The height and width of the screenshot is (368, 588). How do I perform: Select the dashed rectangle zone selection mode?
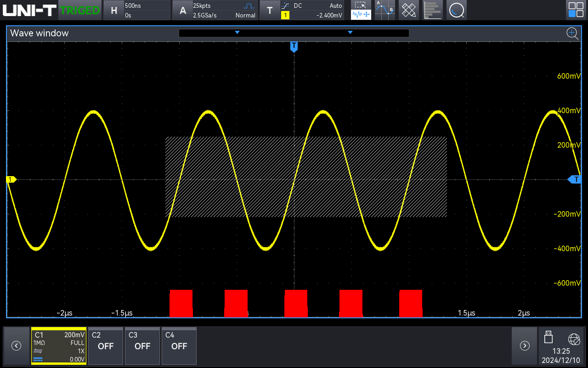(361, 5)
